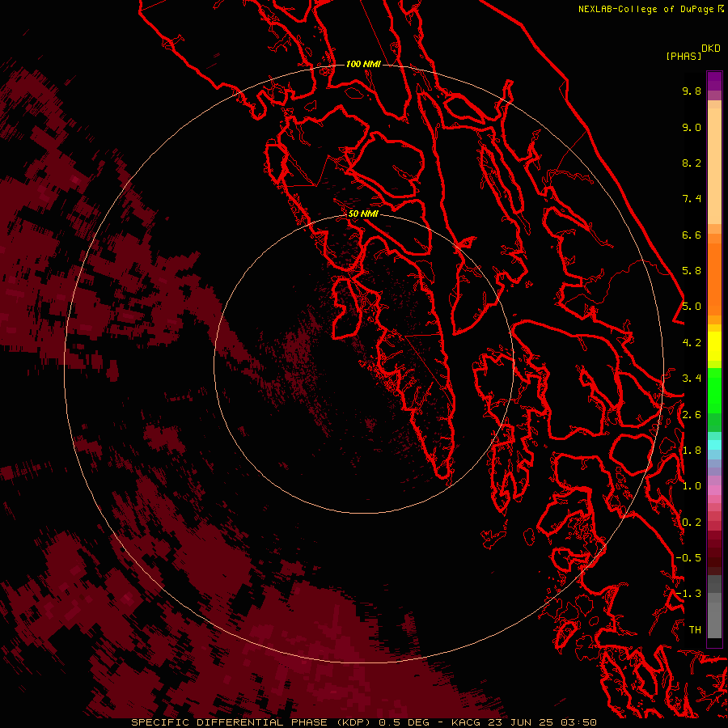
Task: Click the Specific Differential Phase caption line
Action: click(x=363, y=722)
